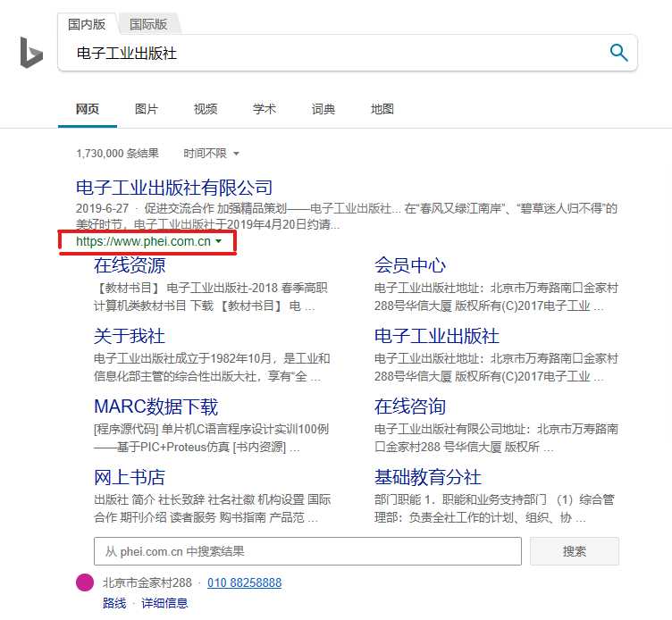
Task: Open the 在线资源 sitelink
Action: tap(130, 265)
